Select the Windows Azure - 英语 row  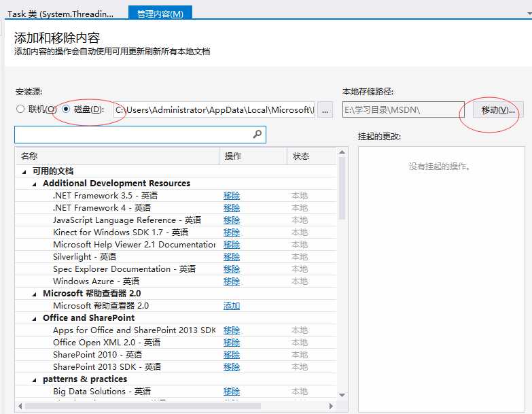pos(177,281)
